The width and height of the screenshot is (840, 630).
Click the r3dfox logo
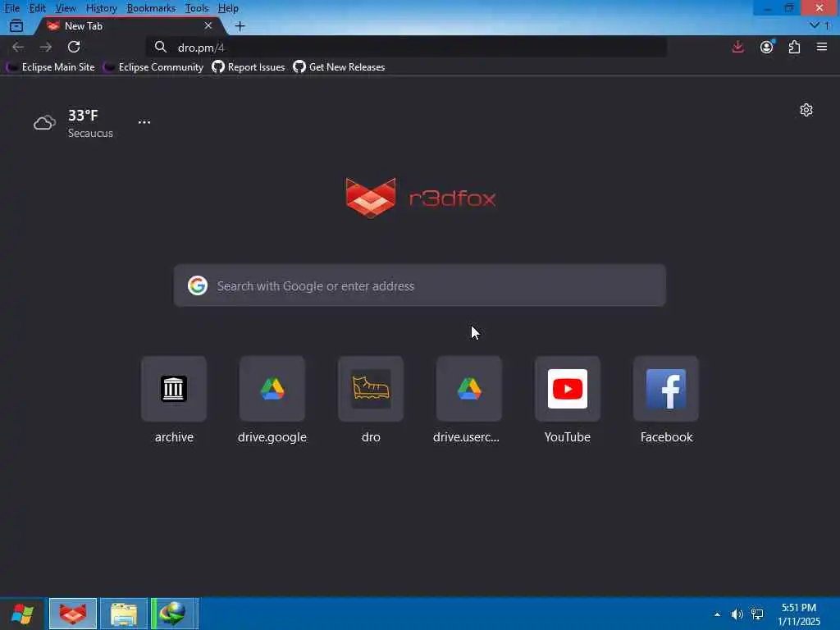click(421, 198)
